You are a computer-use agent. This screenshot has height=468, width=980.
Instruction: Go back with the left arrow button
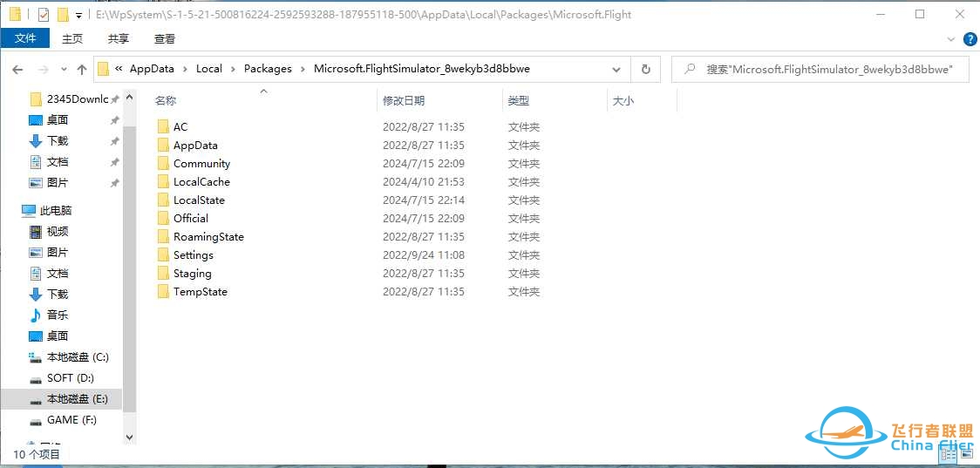point(17,70)
